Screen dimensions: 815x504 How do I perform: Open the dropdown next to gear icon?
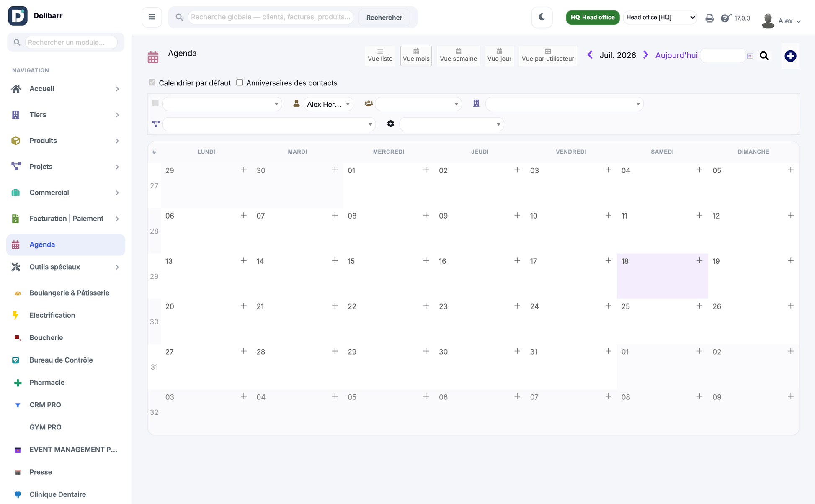[451, 124]
